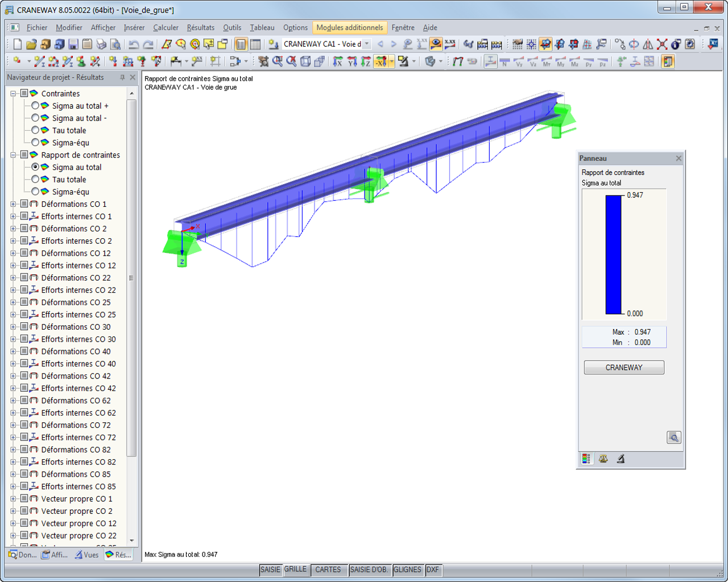Open the CRANEWAY CA1 module dropdown
Viewport: 728px width, 582px height.
coord(367,44)
